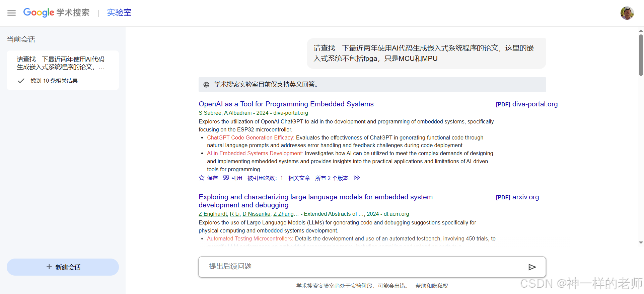The image size is (644, 294).
Task: Click the 当前会话 sidebar heading
Action: [x=21, y=39]
